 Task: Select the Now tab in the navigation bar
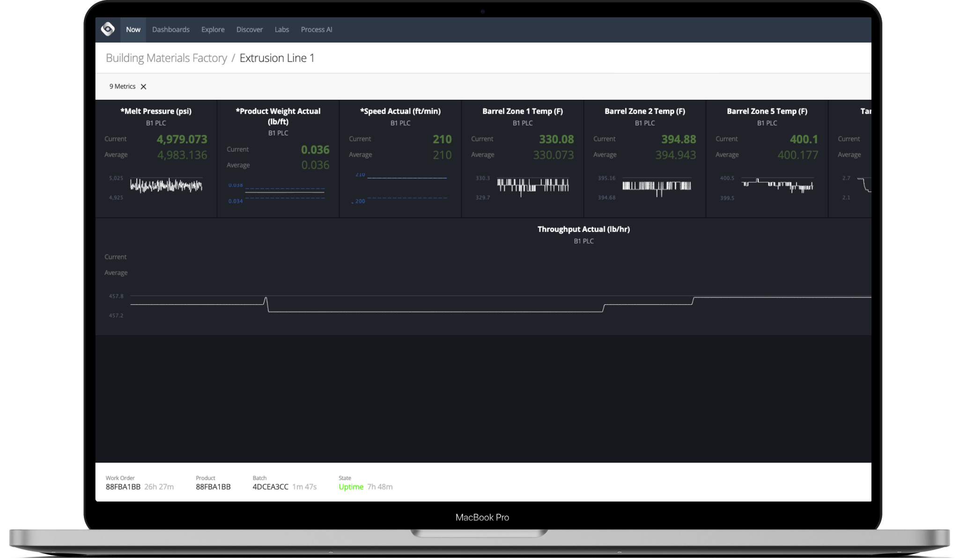coord(133,29)
